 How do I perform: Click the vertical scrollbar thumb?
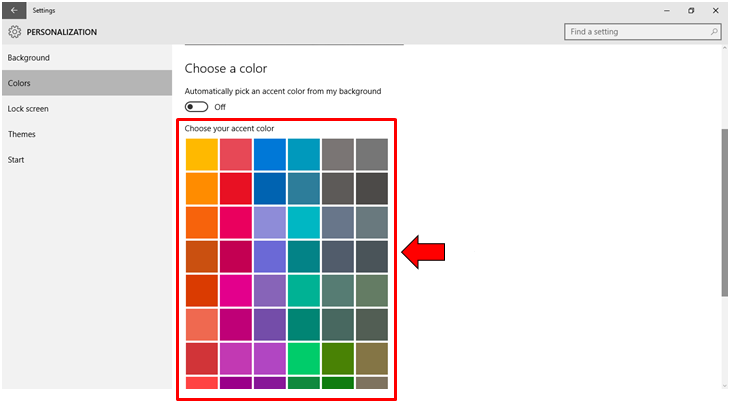tap(725, 210)
